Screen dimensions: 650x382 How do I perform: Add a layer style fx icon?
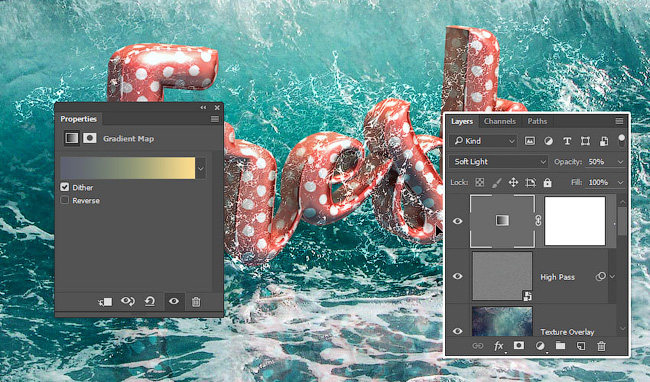[x=499, y=346]
